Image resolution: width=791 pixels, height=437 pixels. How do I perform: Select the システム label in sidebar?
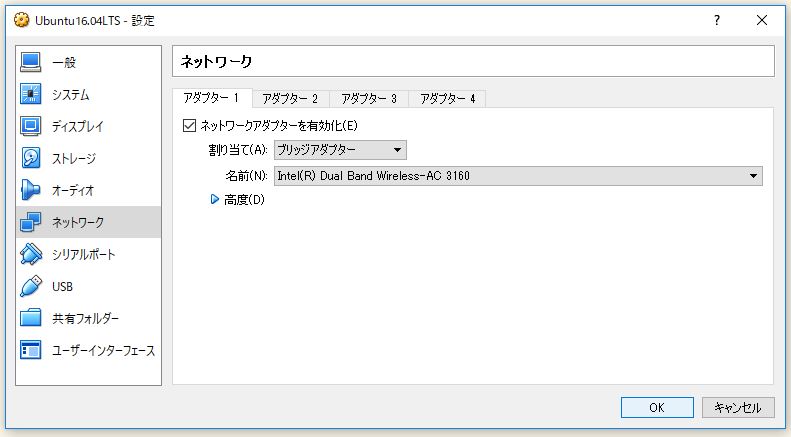coord(71,94)
